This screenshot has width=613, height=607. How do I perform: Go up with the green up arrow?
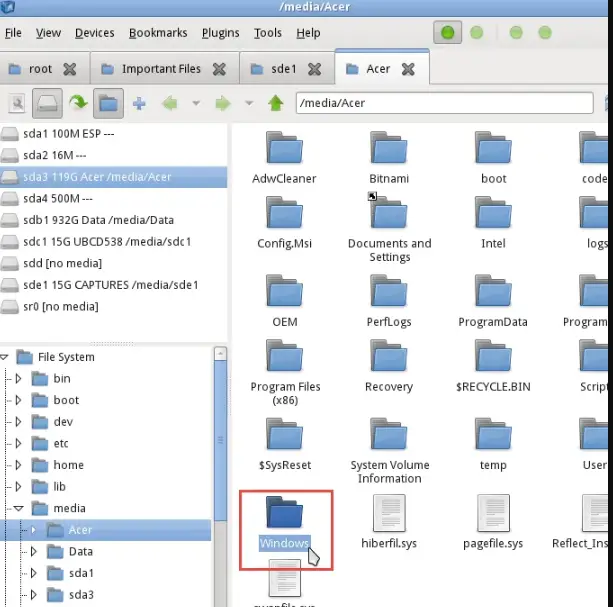(x=276, y=103)
